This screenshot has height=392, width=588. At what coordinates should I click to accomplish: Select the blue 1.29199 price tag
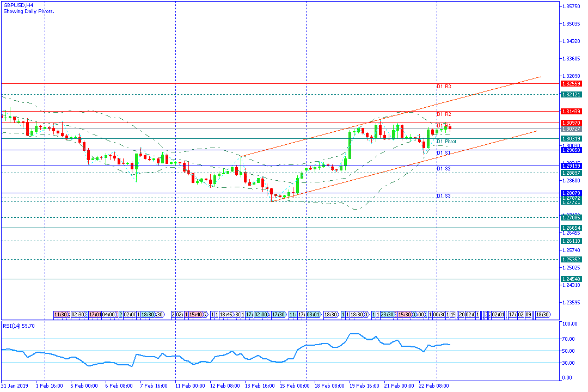pos(571,166)
